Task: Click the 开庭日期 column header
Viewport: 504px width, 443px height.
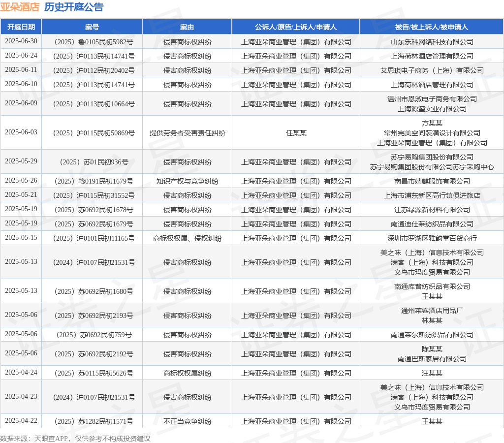Action: pyautogui.click(x=21, y=27)
